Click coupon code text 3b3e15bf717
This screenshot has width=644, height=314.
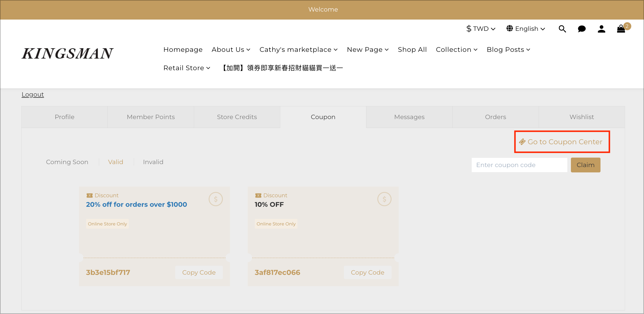point(108,273)
